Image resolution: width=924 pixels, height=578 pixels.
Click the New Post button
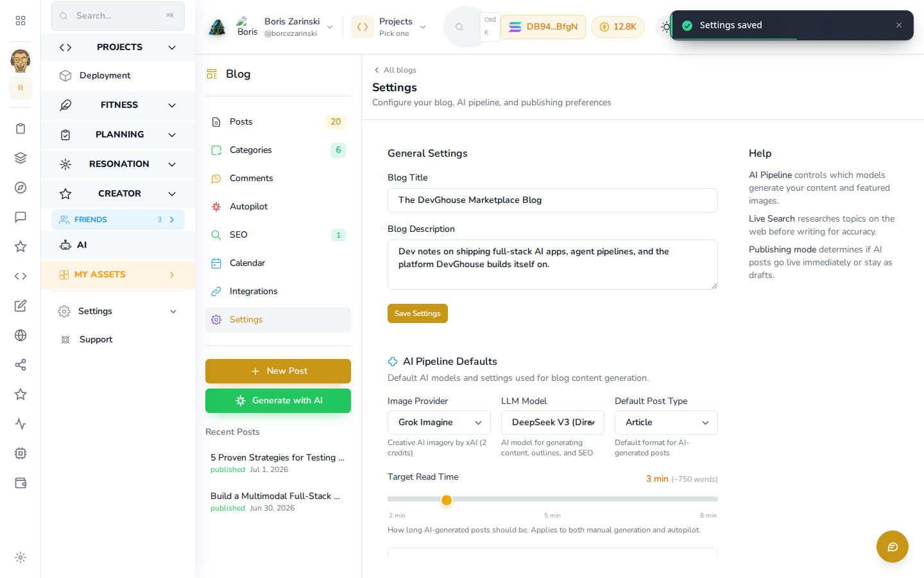(x=278, y=371)
